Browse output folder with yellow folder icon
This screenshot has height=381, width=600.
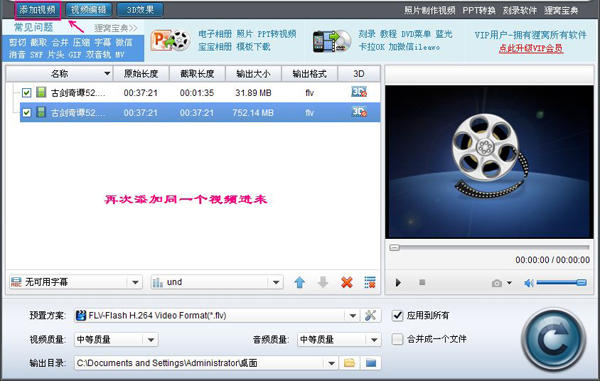(x=349, y=363)
